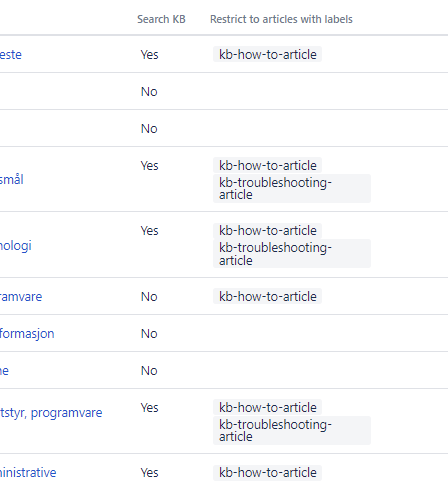Select kb-how-to-article label in the "ramvare" row

(267, 296)
